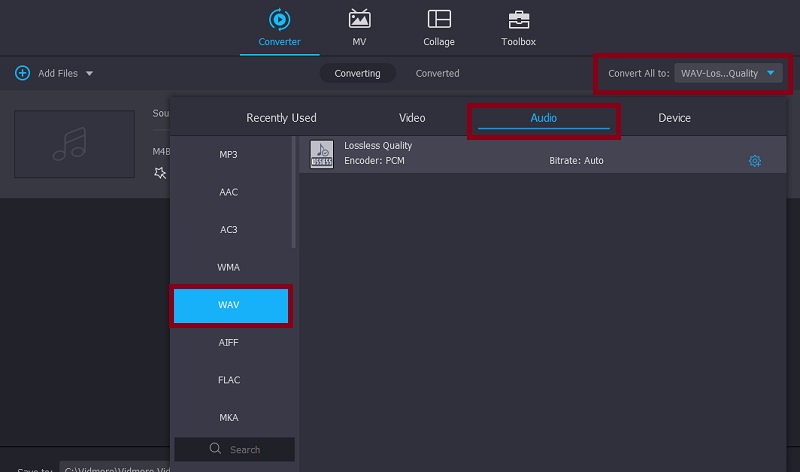
Task: Switch to the Device tab
Action: (x=674, y=118)
